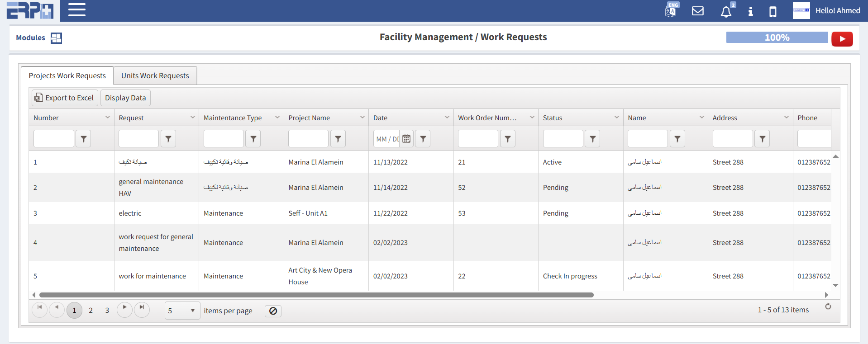The width and height of the screenshot is (868, 344).
Task: Click the Request column filter input
Action: pos(138,139)
